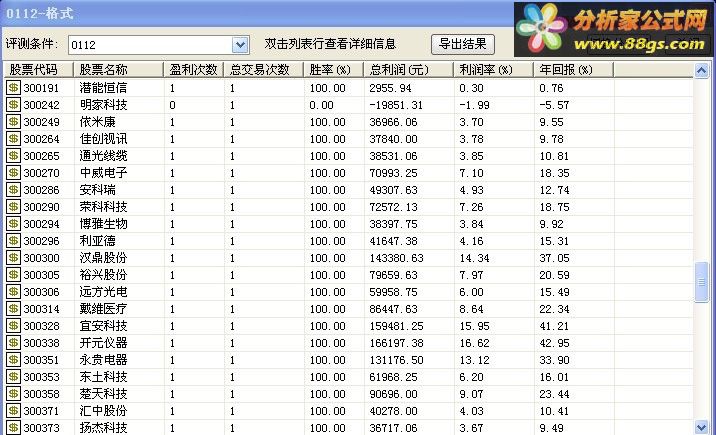Click the stock icon beside 300290
The image size is (716, 435).
(13, 207)
